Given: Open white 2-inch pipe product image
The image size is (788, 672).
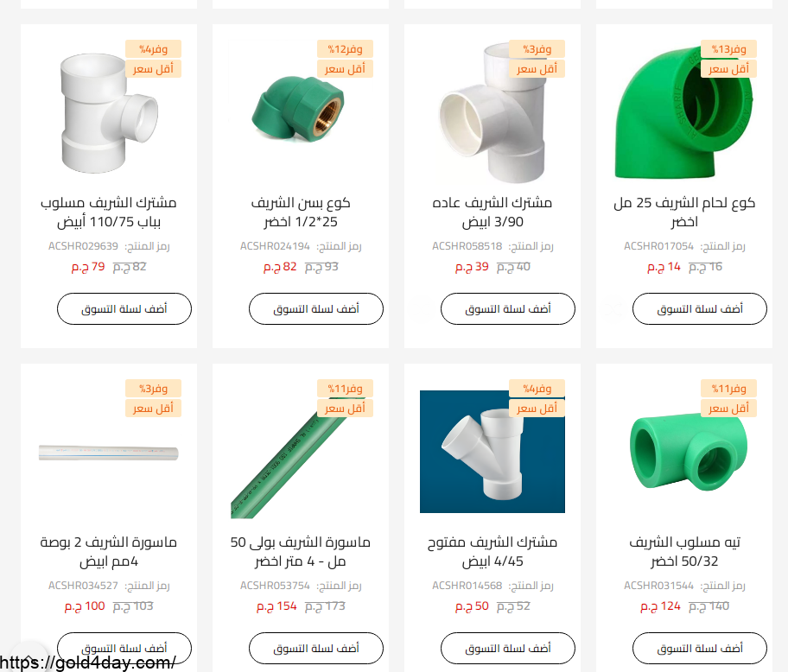Looking at the screenshot, I should pyautogui.click(x=109, y=453).
